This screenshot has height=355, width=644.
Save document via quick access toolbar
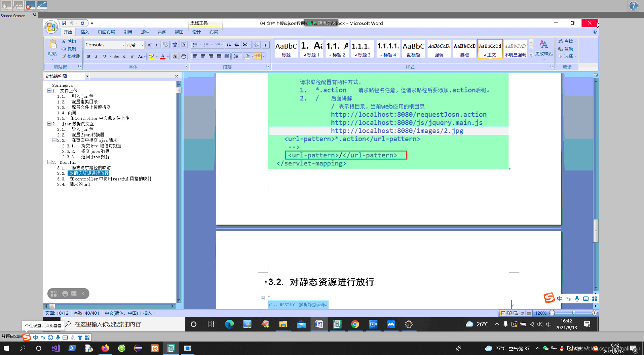tap(64, 23)
